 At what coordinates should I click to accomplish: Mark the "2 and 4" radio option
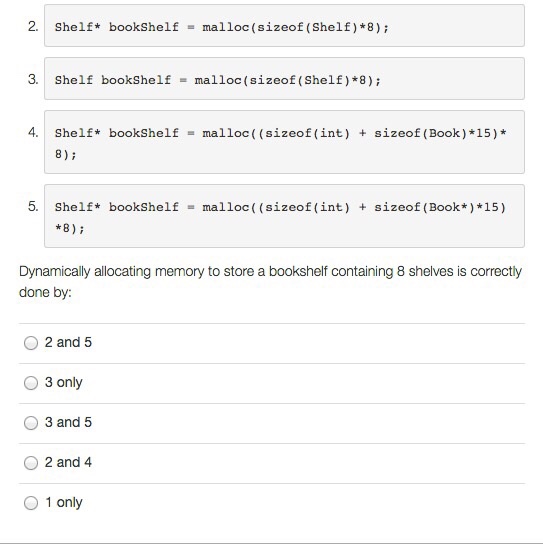31,463
